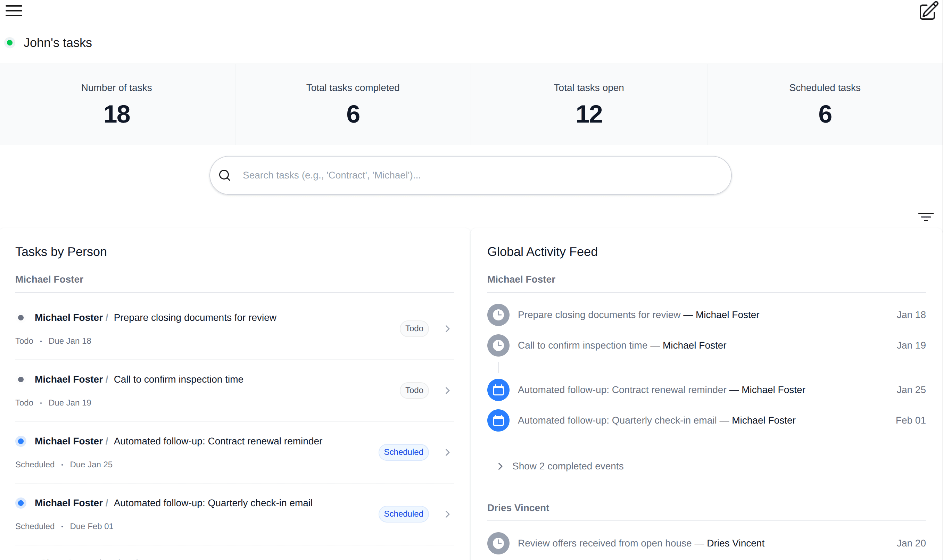
Task: Click Scheduled badge on Contract renewal reminder
Action: tap(403, 452)
